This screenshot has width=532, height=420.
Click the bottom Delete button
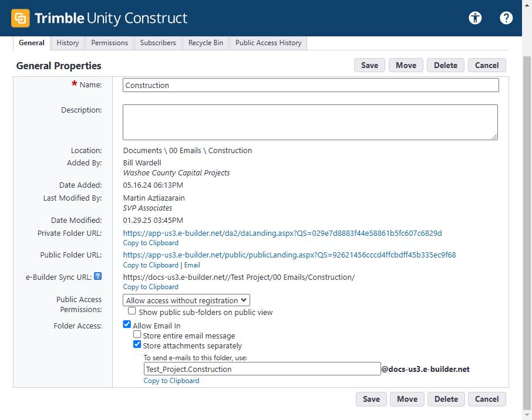[446, 399]
